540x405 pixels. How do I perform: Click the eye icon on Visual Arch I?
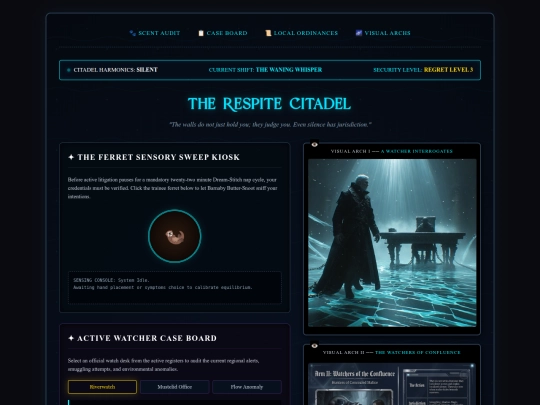(x=314, y=145)
